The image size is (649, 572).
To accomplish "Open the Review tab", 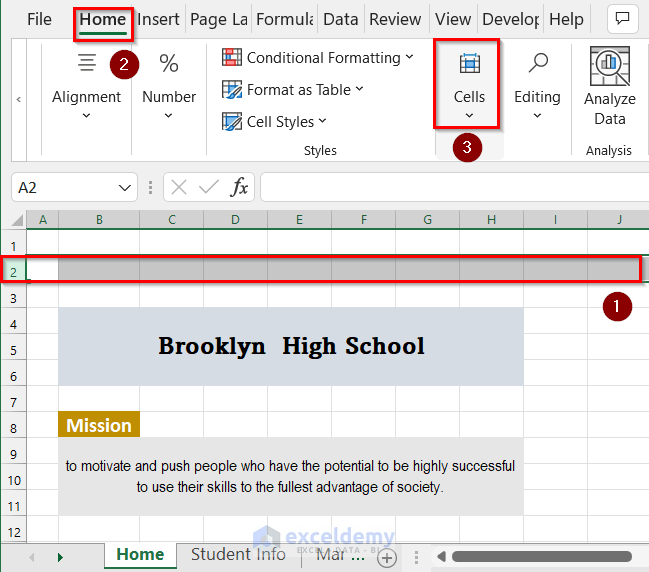I will click(x=395, y=19).
